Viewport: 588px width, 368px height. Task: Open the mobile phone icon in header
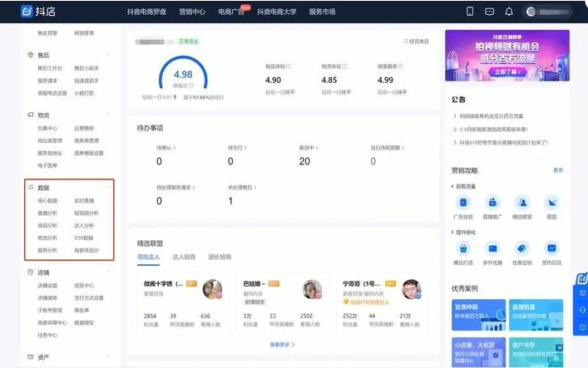point(470,12)
